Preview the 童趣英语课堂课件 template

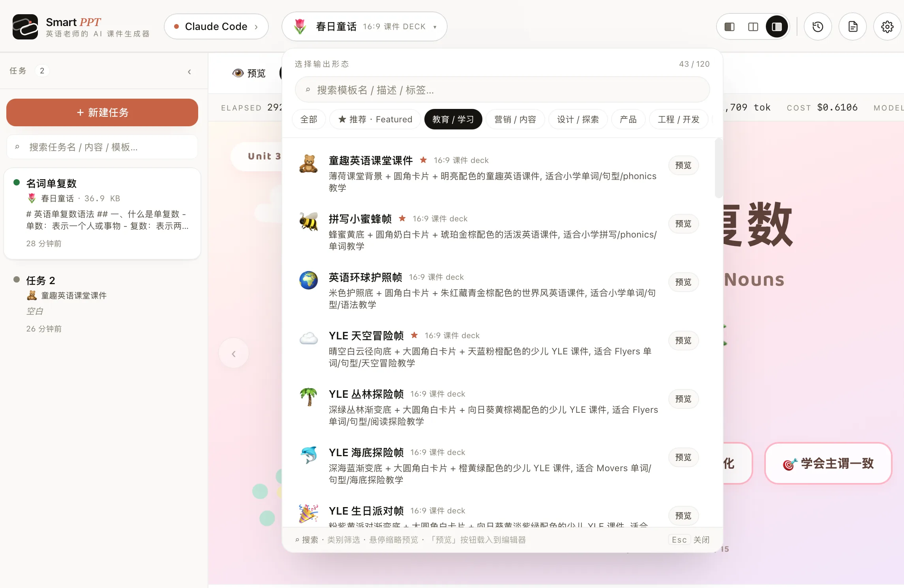click(x=683, y=165)
